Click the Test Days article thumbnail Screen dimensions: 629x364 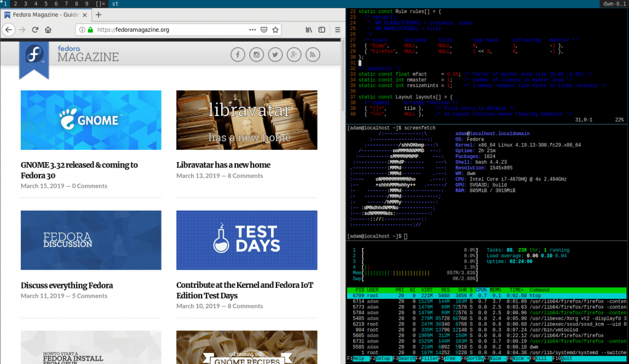point(246,240)
